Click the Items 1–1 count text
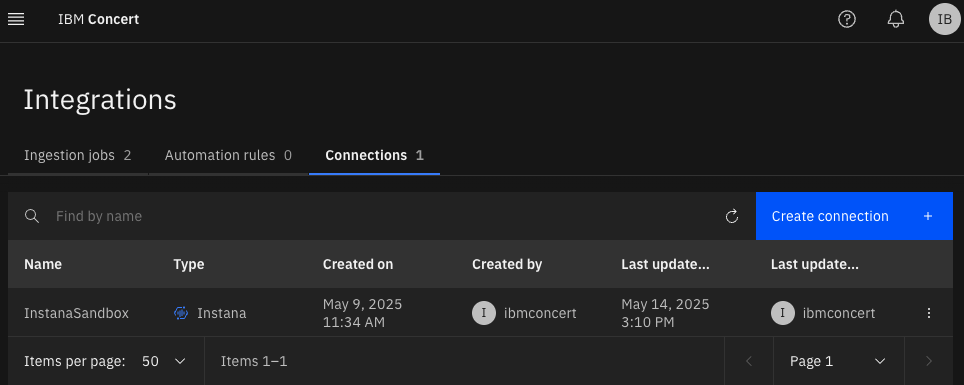Viewport: 964px width, 385px height. pos(254,361)
